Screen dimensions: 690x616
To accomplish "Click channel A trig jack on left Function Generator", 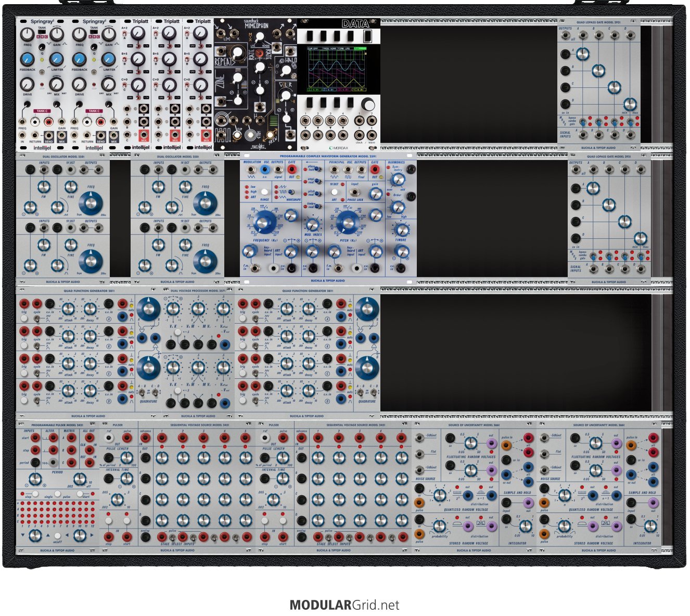I will [24, 304].
